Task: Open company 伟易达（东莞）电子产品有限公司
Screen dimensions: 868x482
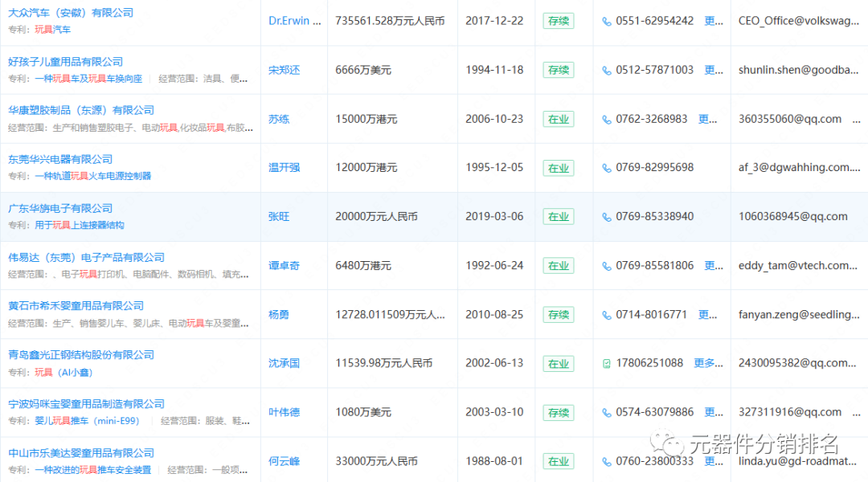Action: tap(86, 257)
